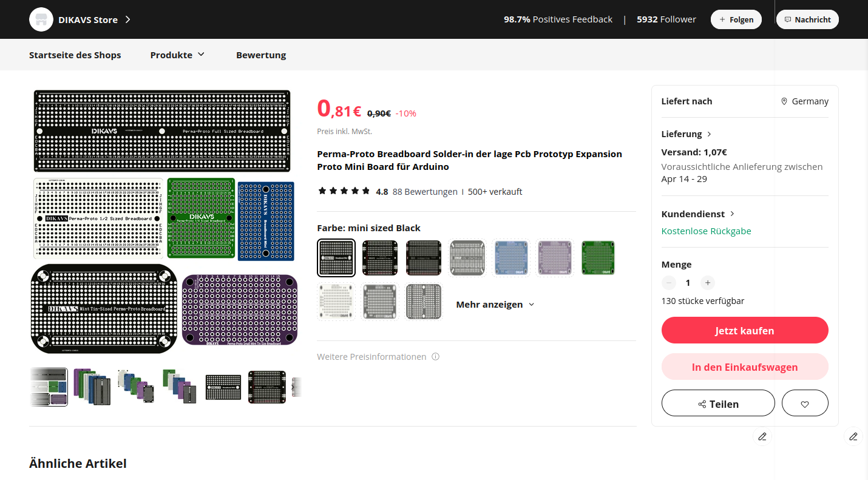Follow the store with Folgen button
This screenshot has width=868, height=480.
point(736,19)
